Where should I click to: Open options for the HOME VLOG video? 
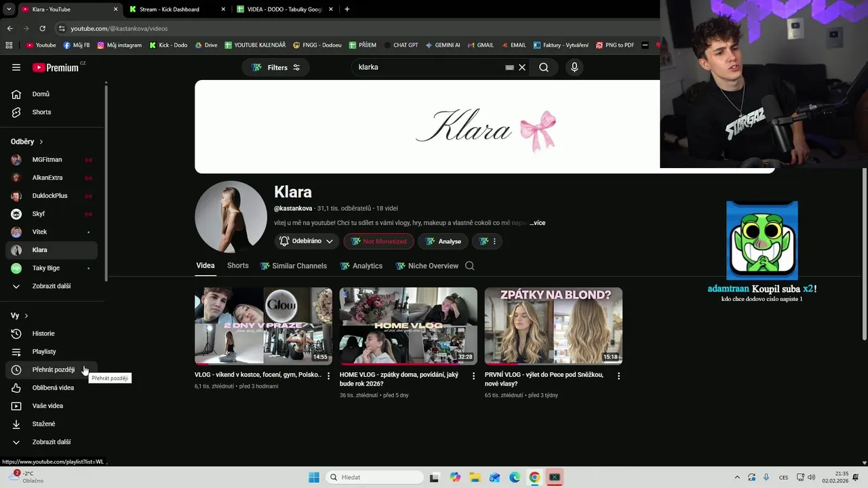pyautogui.click(x=473, y=375)
